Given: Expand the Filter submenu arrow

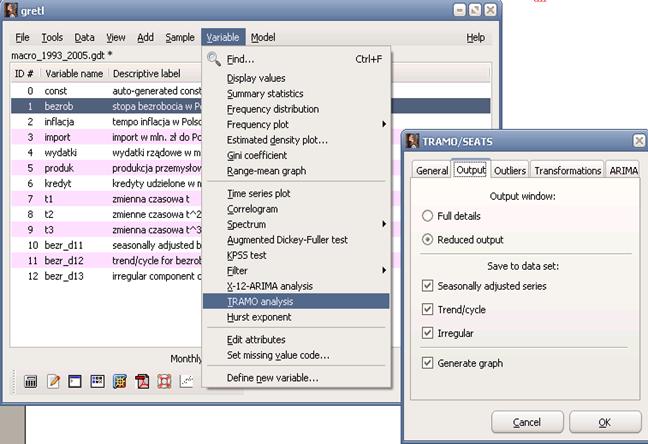Looking at the screenshot, I should pos(384,270).
